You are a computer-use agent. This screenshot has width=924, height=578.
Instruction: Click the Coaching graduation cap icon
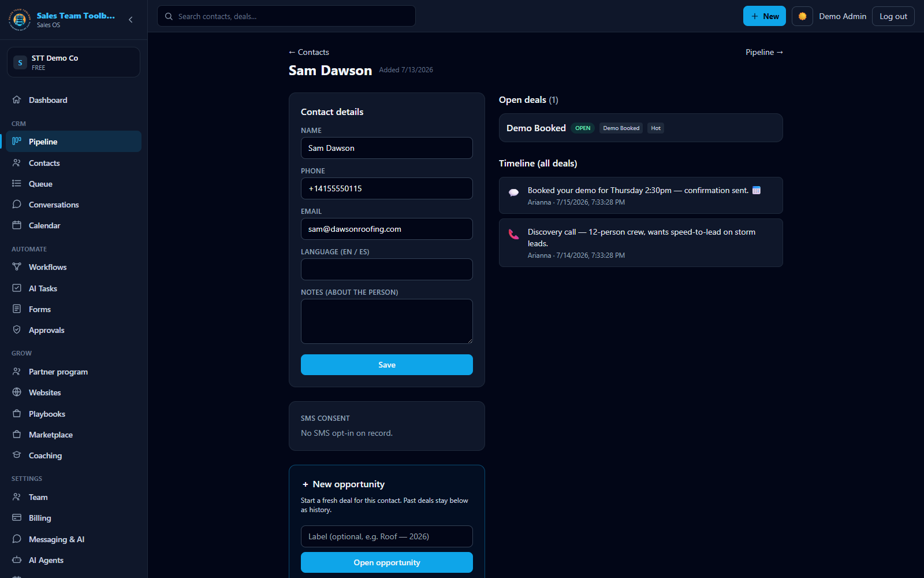pos(17,455)
